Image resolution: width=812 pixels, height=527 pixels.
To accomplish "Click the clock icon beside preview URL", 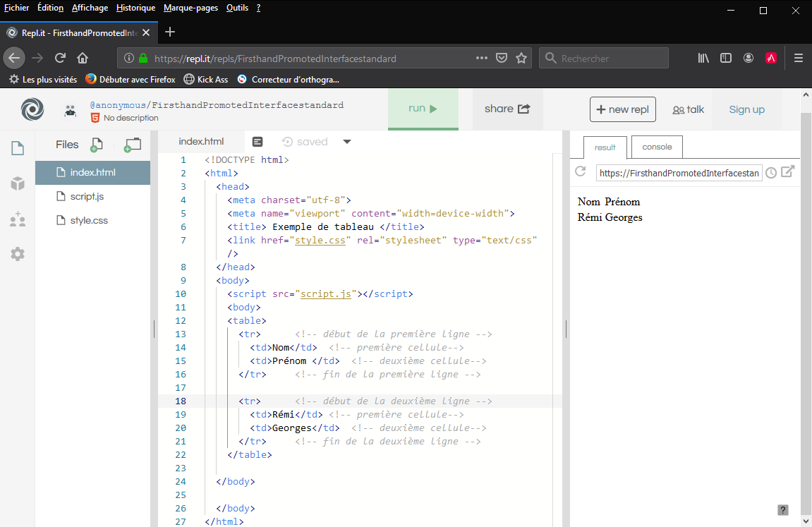I will tap(771, 173).
